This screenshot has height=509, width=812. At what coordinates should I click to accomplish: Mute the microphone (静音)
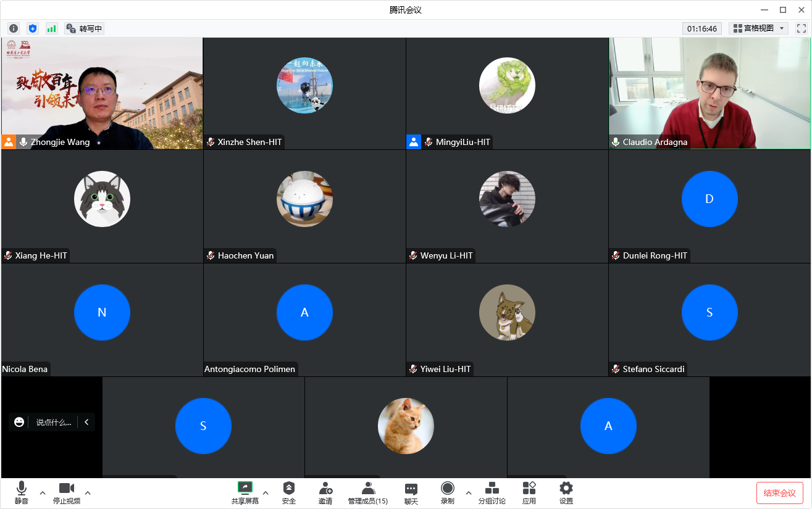pyautogui.click(x=22, y=492)
